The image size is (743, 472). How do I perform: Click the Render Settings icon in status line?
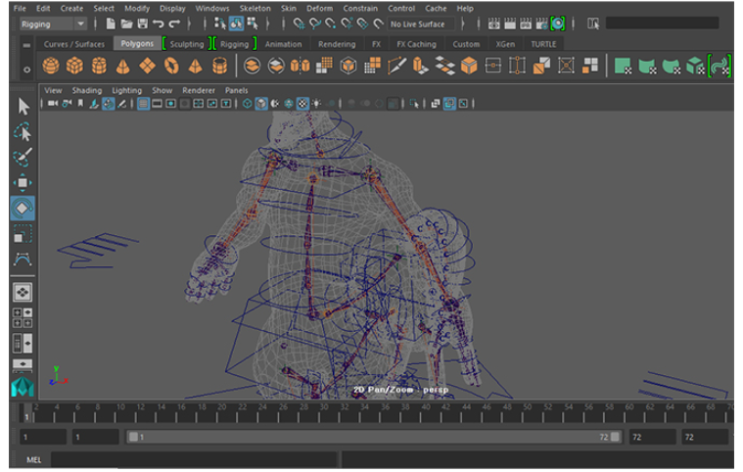coord(542,23)
